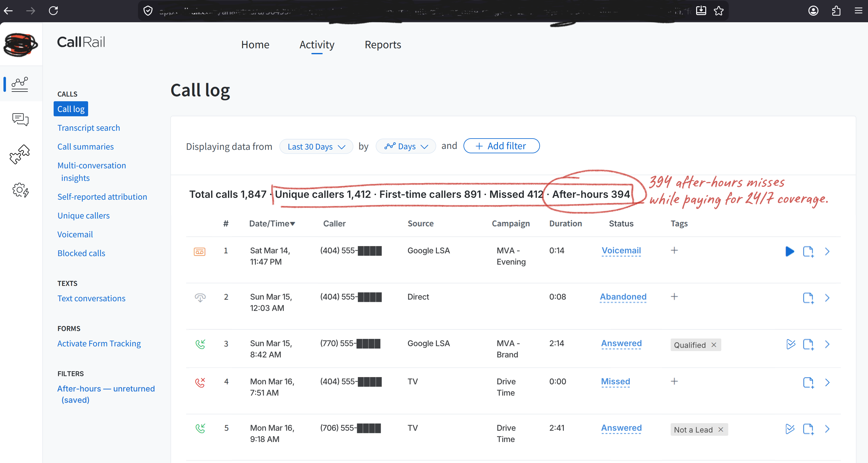The height and width of the screenshot is (463, 868).
Task: Open call summary icon for call 3
Action: (790, 344)
